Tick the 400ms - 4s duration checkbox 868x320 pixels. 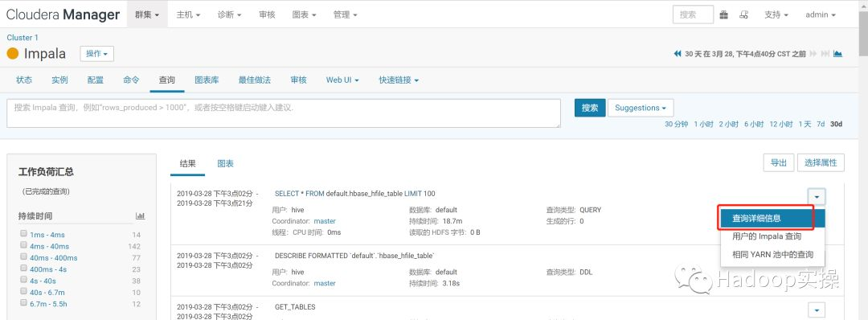(23, 269)
